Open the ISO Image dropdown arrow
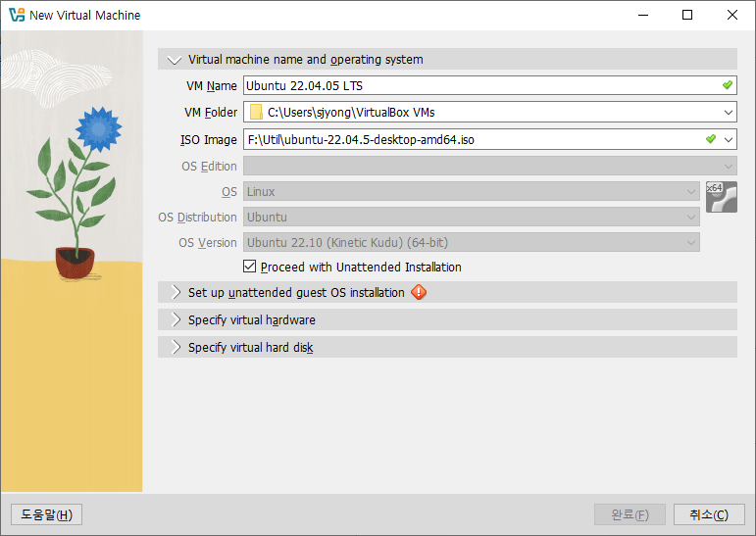This screenshot has width=756, height=536. point(728,140)
